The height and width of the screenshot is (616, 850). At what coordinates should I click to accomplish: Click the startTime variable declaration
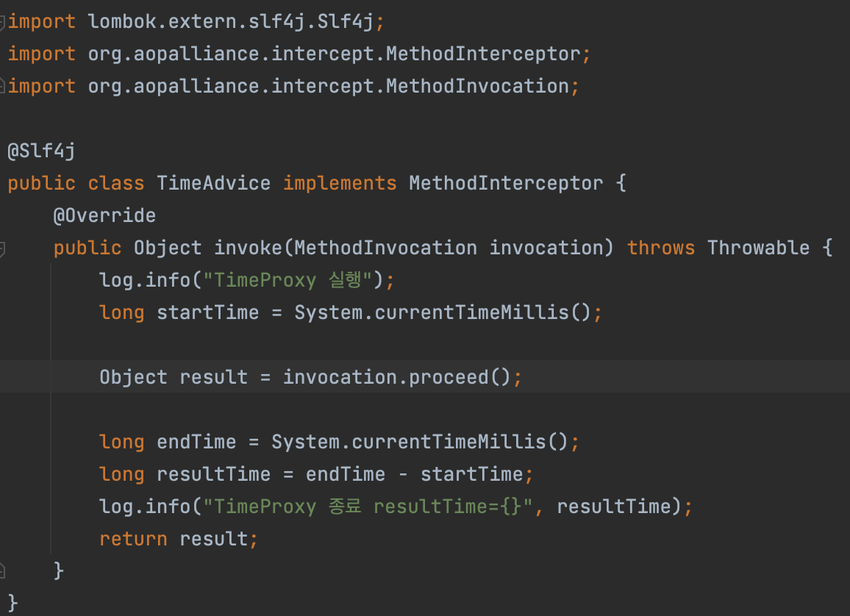(207, 312)
